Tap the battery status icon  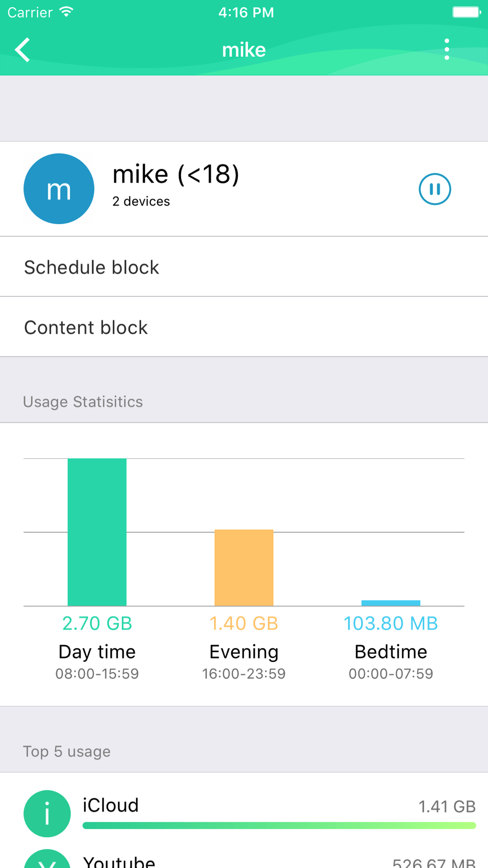466,12
